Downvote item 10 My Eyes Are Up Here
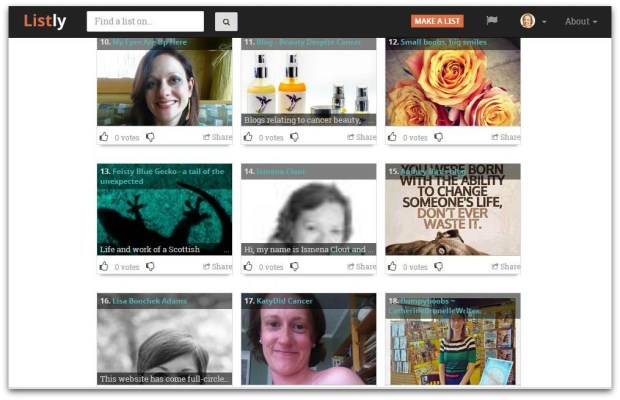620x400 pixels. (150, 137)
